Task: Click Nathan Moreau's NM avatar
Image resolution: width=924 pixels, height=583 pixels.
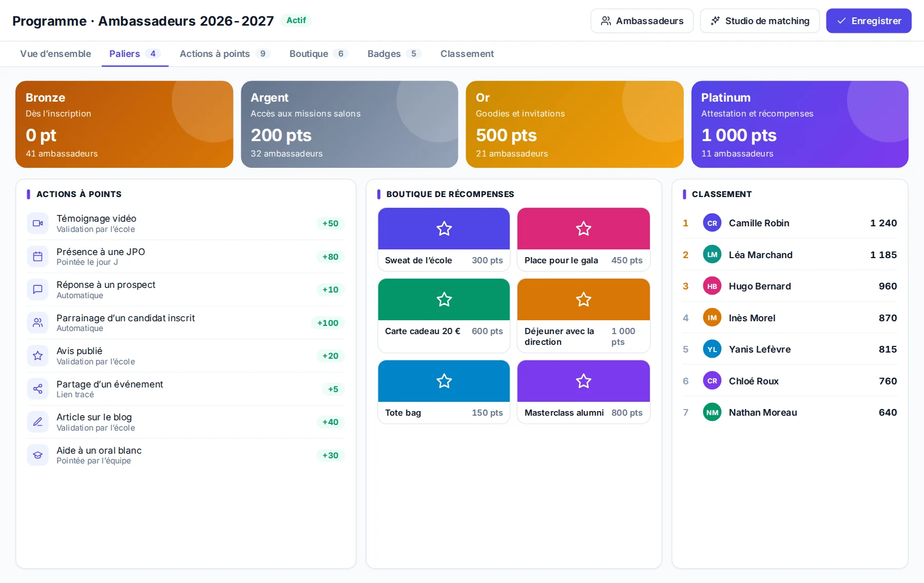Action: [712, 413]
